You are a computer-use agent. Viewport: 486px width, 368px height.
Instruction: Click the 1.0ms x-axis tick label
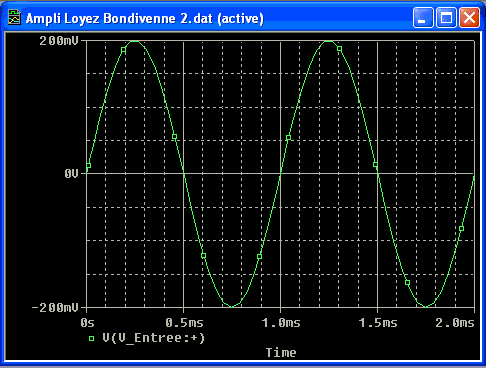click(281, 323)
